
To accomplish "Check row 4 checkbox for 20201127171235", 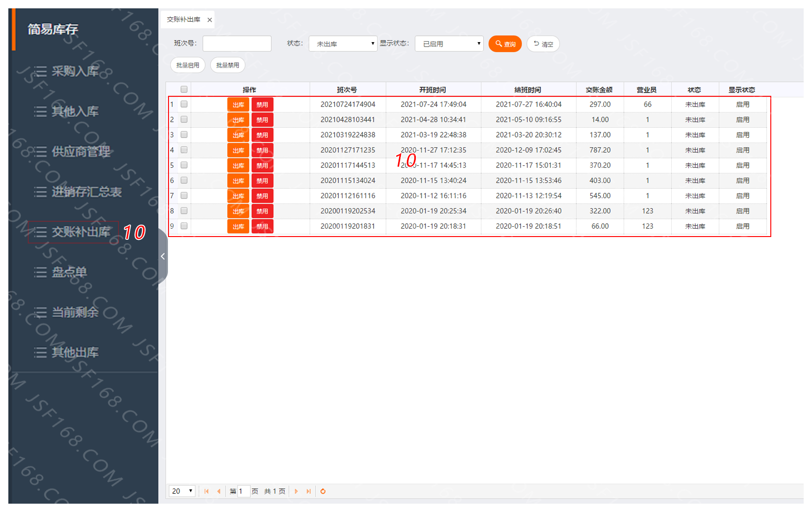I will click(x=184, y=150).
